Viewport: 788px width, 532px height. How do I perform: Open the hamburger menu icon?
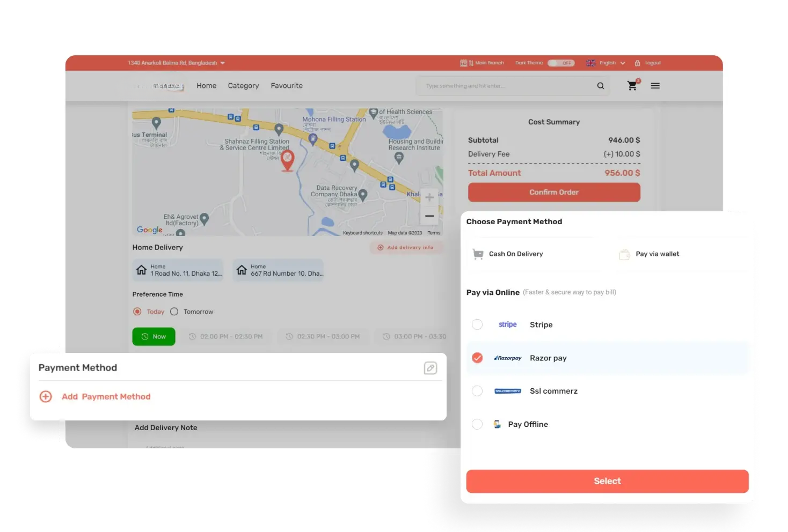point(655,86)
